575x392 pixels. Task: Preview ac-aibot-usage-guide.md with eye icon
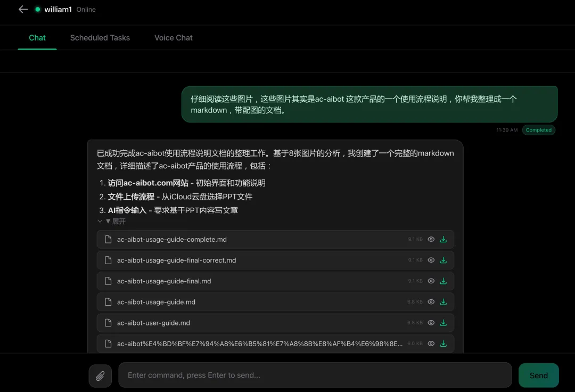point(431,302)
